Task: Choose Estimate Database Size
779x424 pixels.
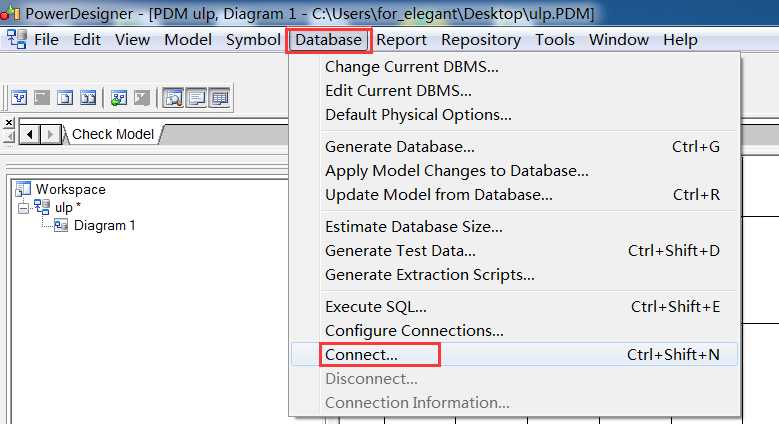Action: coord(514,227)
